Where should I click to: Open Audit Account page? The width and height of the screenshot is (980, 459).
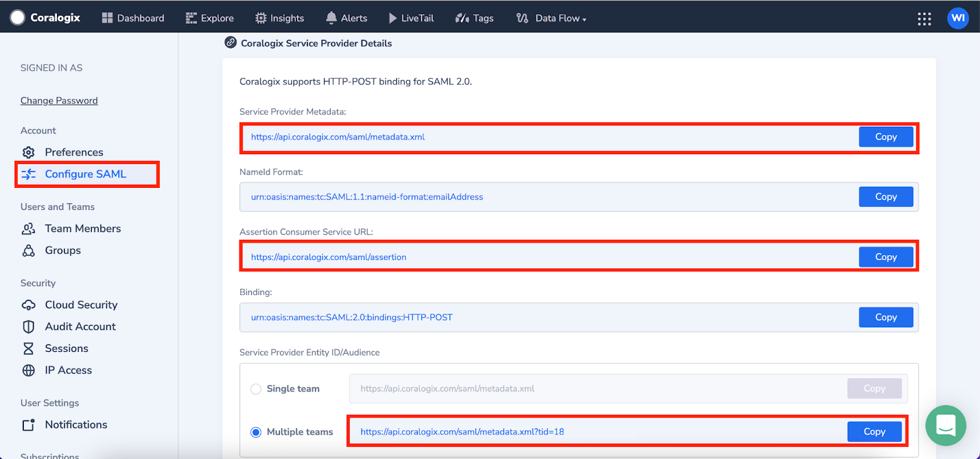point(80,327)
